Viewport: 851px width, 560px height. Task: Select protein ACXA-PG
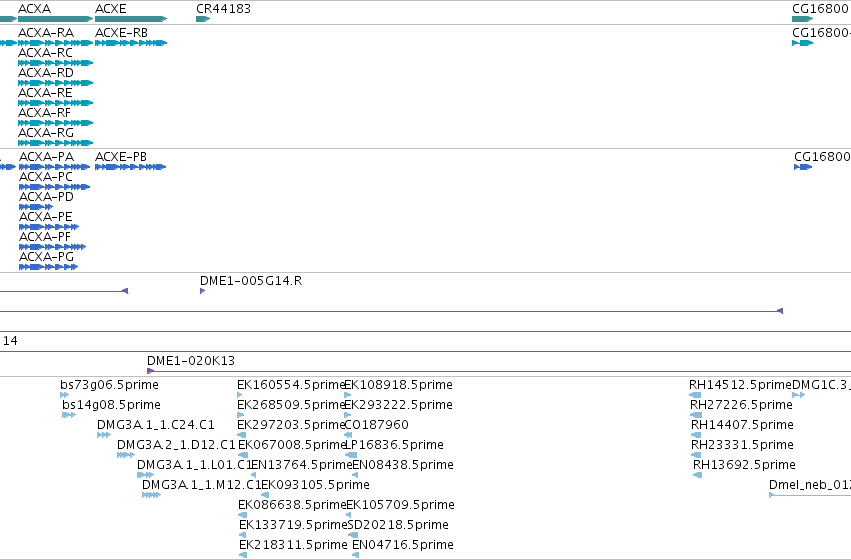(48, 268)
